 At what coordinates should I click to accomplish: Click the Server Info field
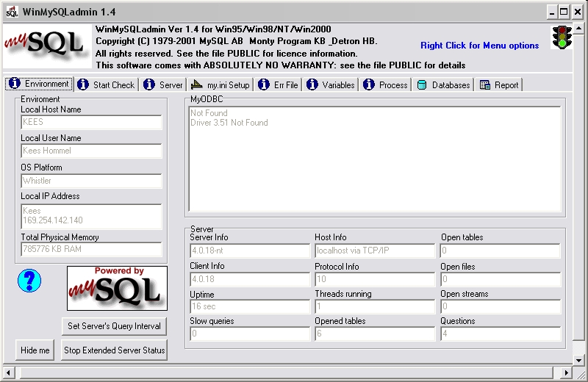pos(250,251)
